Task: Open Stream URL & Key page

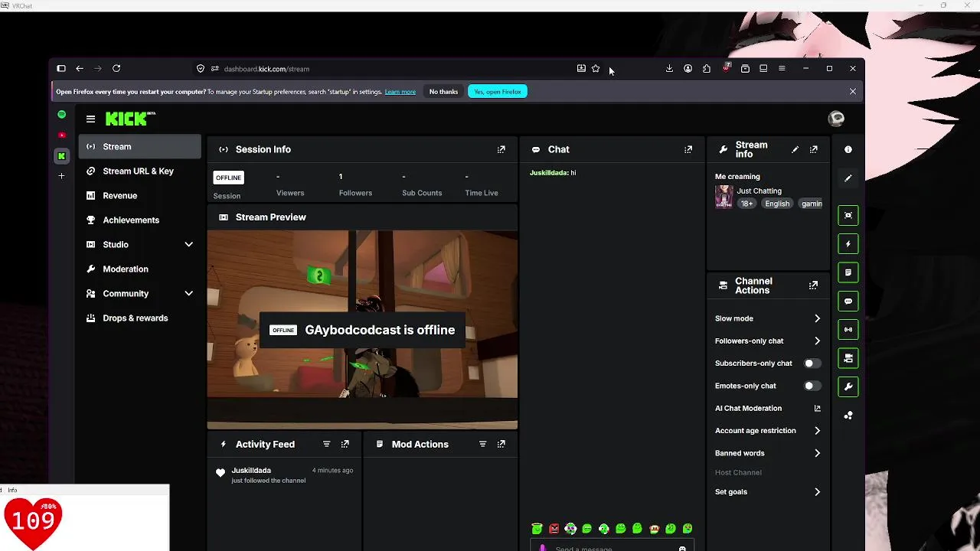Action: (139, 171)
